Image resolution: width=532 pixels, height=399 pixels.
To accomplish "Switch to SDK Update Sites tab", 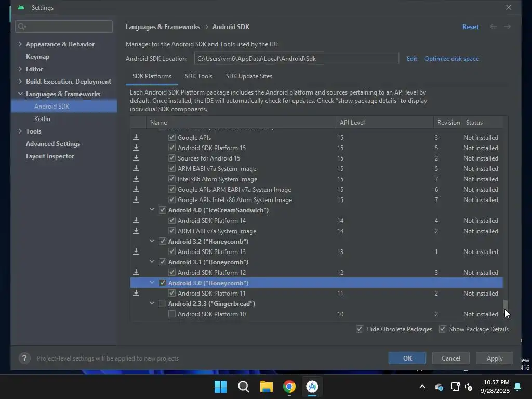I will coord(249,76).
